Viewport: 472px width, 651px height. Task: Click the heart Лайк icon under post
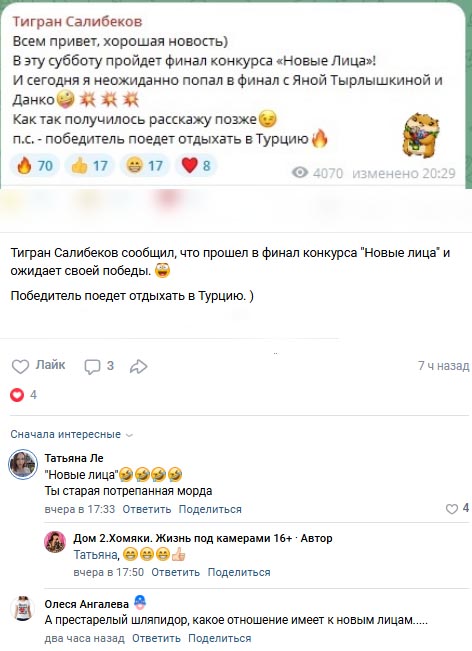click(x=20, y=367)
